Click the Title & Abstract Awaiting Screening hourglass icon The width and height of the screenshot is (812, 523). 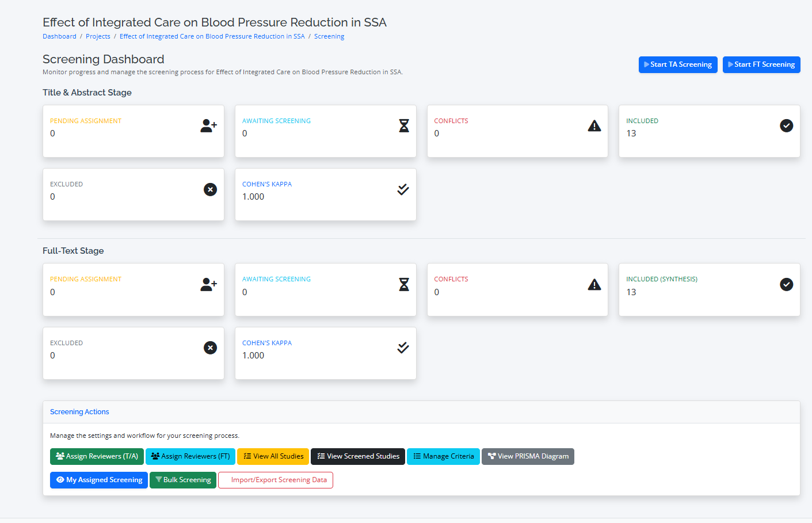[x=404, y=126]
